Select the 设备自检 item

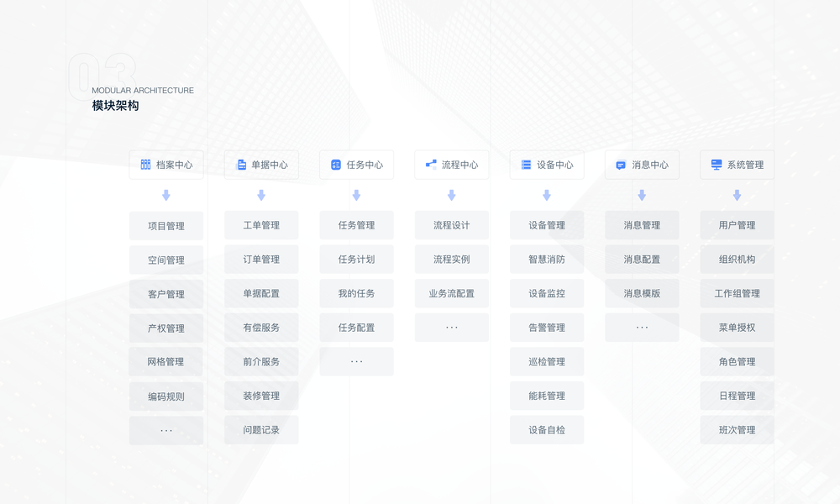[x=547, y=429]
